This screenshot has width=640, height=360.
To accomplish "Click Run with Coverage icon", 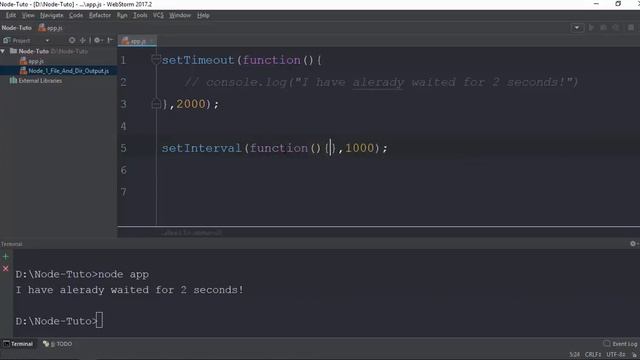I will (x=616, y=28).
